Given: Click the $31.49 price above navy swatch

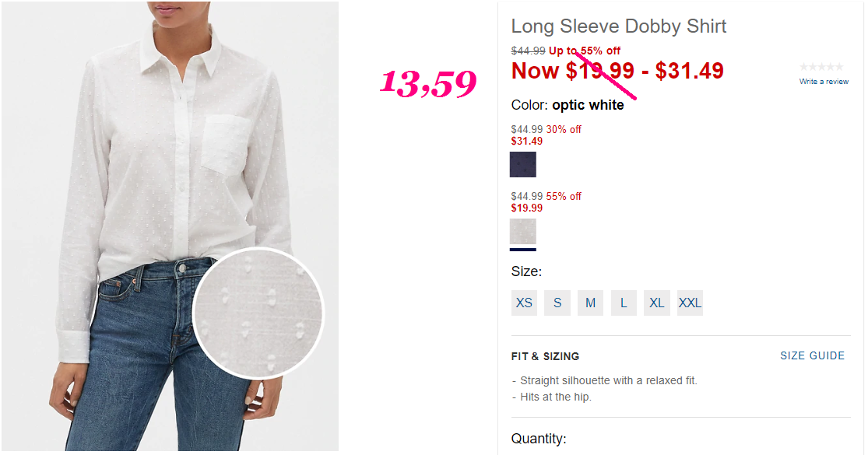Looking at the screenshot, I should (527, 141).
